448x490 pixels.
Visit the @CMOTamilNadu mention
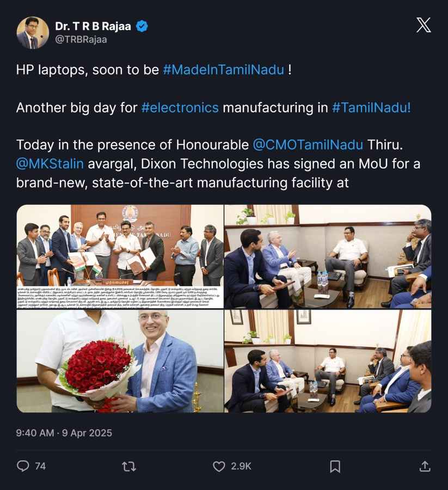tap(308, 144)
